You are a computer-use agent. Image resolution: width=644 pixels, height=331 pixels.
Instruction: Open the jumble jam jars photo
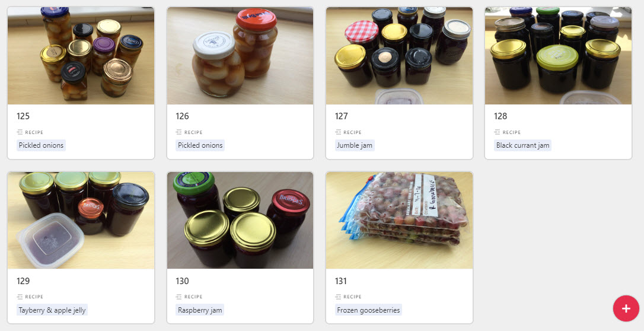pyautogui.click(x=399, y=55)
